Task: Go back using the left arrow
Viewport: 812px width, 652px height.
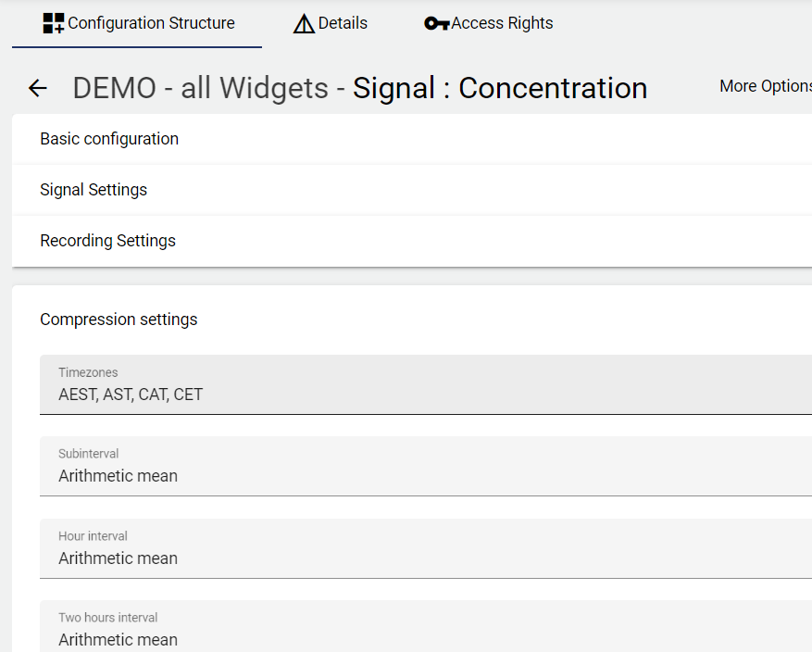Action: point(37,88)
